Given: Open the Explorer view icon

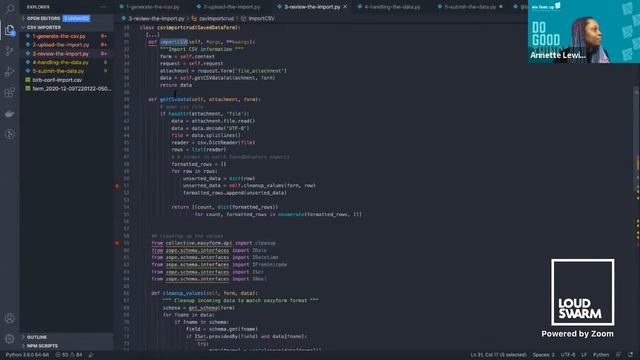Looking at the screenshot, I should pyautogui.click(x=10, y=30).
